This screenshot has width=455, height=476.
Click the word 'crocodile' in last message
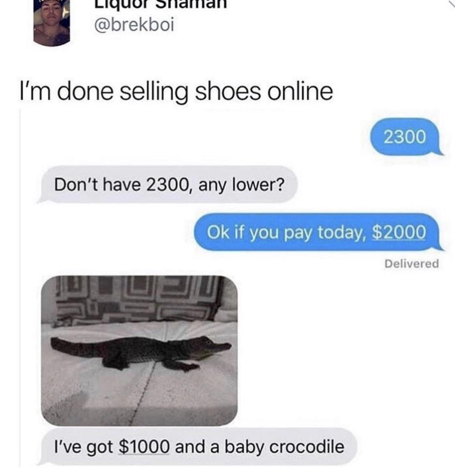click(x=306, y=447)
